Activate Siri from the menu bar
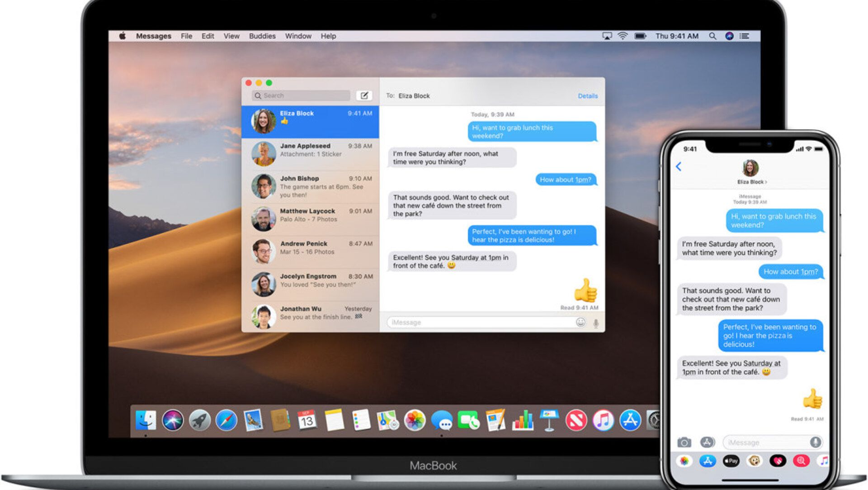 (x=729, y=36)
